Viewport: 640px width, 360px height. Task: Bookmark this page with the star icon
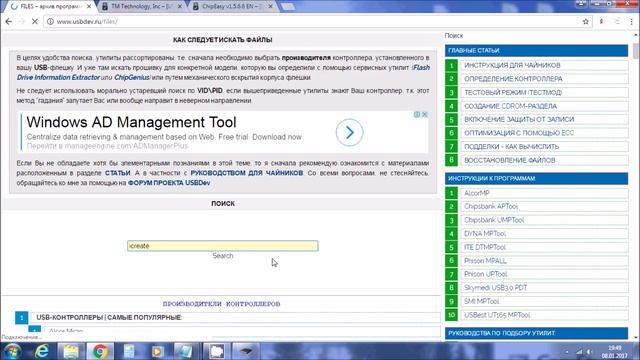click(586, 22)
